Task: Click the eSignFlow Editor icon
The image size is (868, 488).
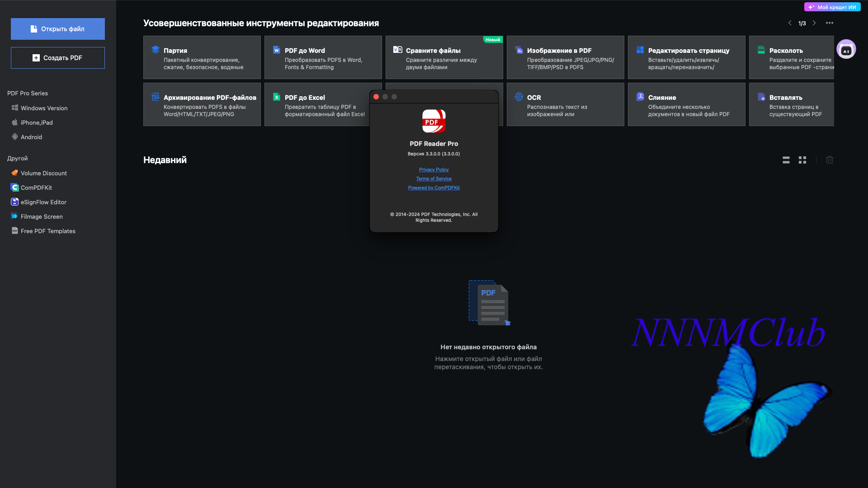Action: [x=15, y=202]
